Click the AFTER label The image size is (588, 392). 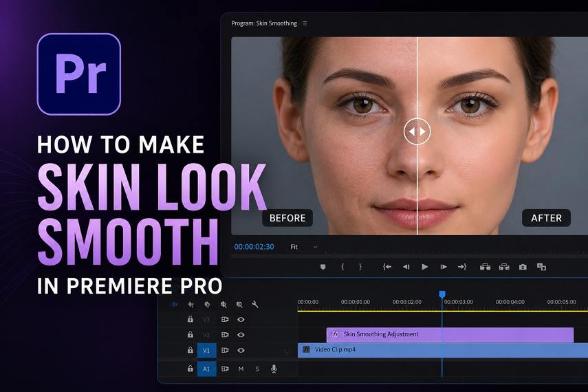(546, 218)
